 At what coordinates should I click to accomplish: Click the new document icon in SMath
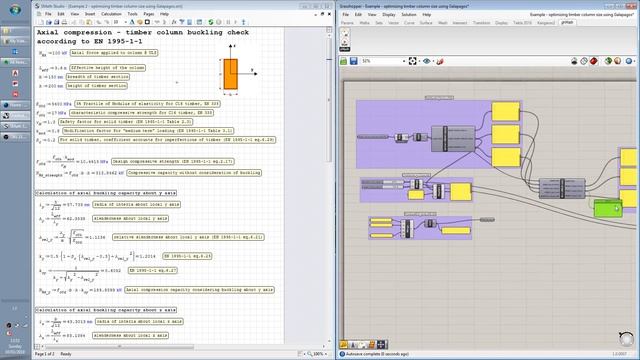(x=41, y=22)
